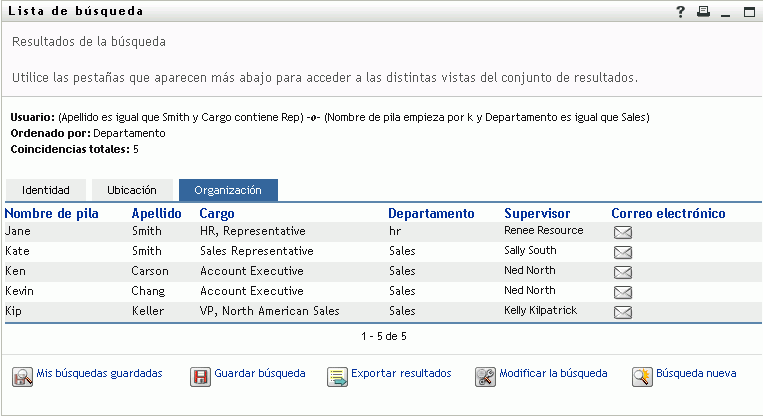Viewport: 763px width, 416px height.
Task: Click the Exportar resultados icon
Action: coord(338,376)
